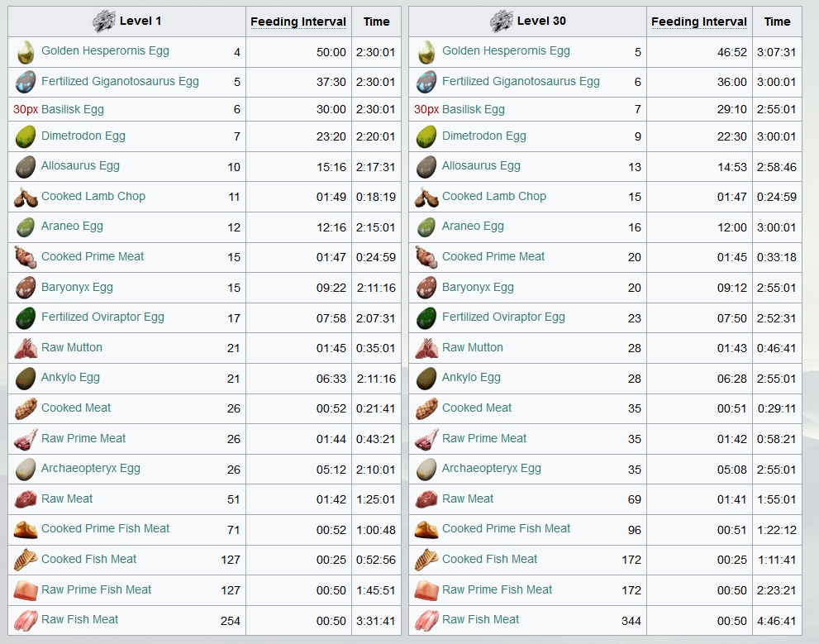Click the Cooked Lamb Chop icon in Level 1 table
Viewport: 819px width, 644px height.
(x=26, y=198)
